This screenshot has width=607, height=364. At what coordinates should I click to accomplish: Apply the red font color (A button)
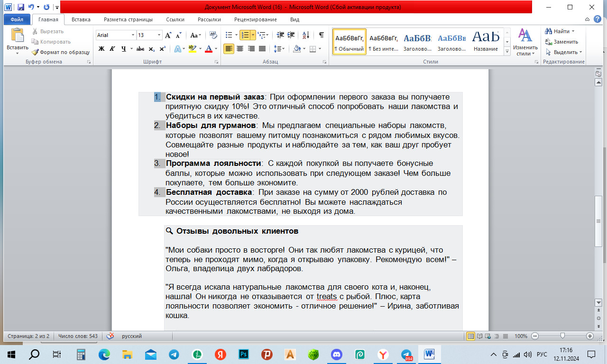208,49
